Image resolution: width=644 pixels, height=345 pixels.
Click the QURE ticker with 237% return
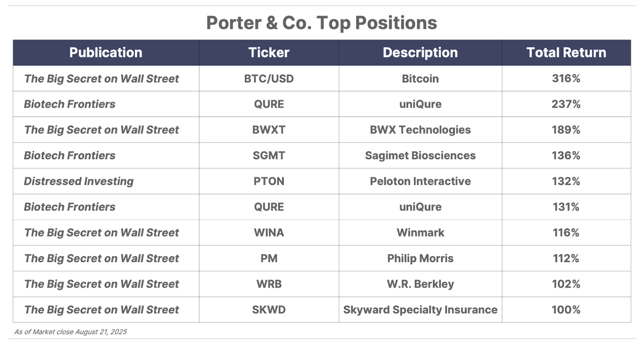(269, 104)
